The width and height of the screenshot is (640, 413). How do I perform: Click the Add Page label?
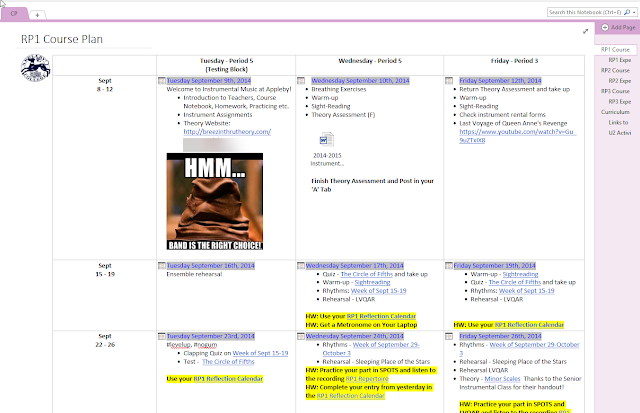[623, 27]
